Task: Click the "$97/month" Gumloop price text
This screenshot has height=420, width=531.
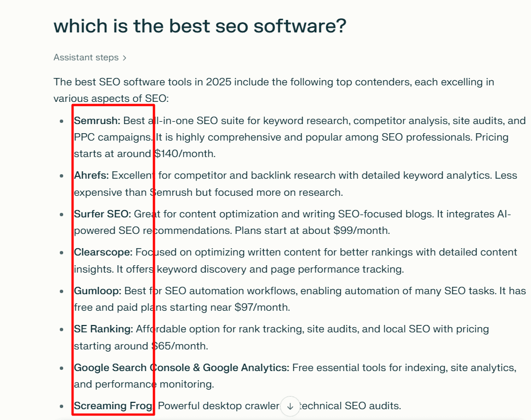Action: coord(262,307)
